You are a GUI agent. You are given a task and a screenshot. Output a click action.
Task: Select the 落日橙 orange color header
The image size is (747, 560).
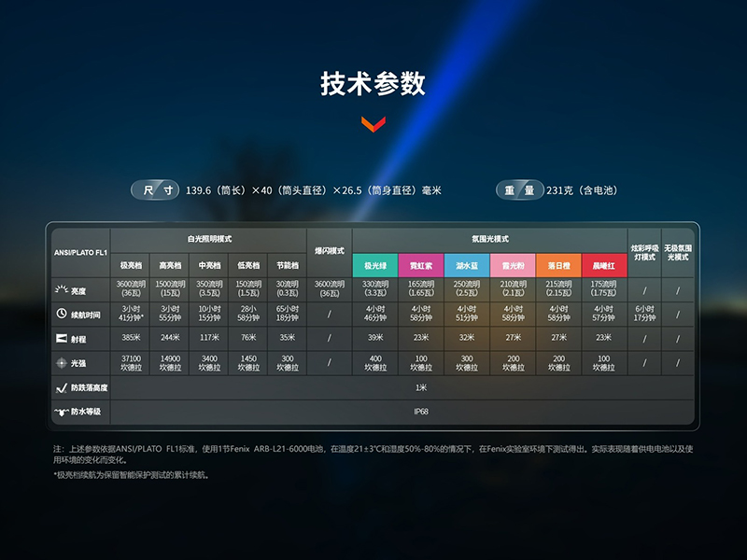point(558,265)
